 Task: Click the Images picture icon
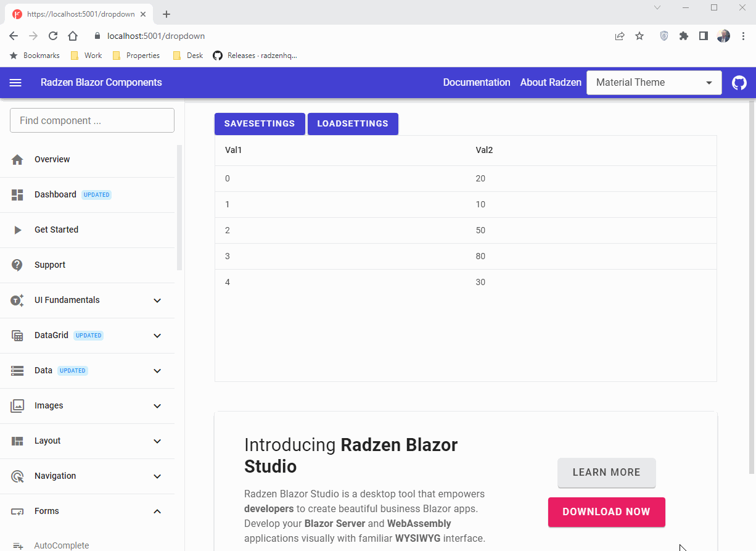pos(17,406)
